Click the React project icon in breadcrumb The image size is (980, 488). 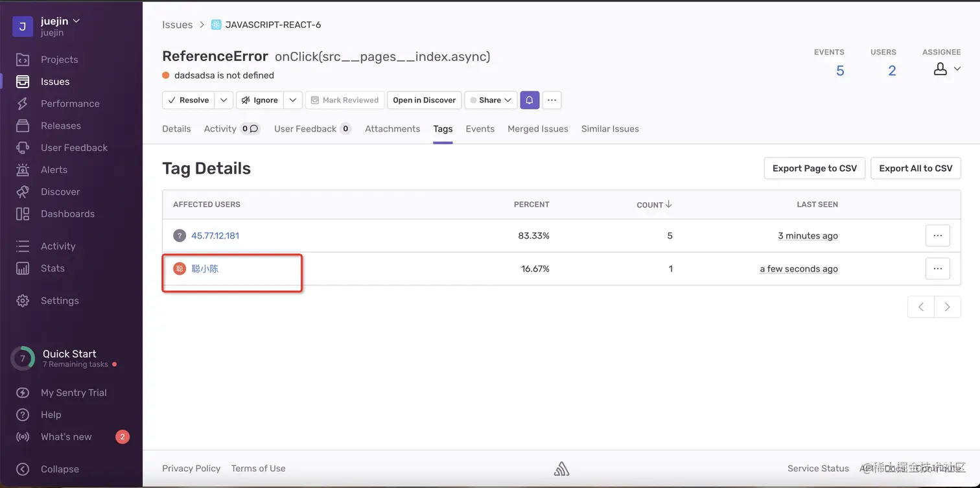(x=216, y=25)
